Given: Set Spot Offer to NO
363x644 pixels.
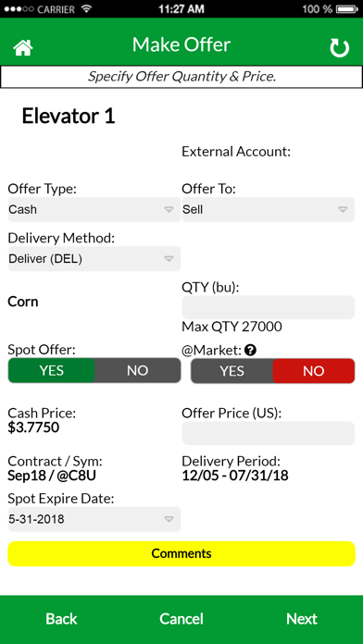Looking at the screenshot, I should pyautogui.click(x=137, y=370).
